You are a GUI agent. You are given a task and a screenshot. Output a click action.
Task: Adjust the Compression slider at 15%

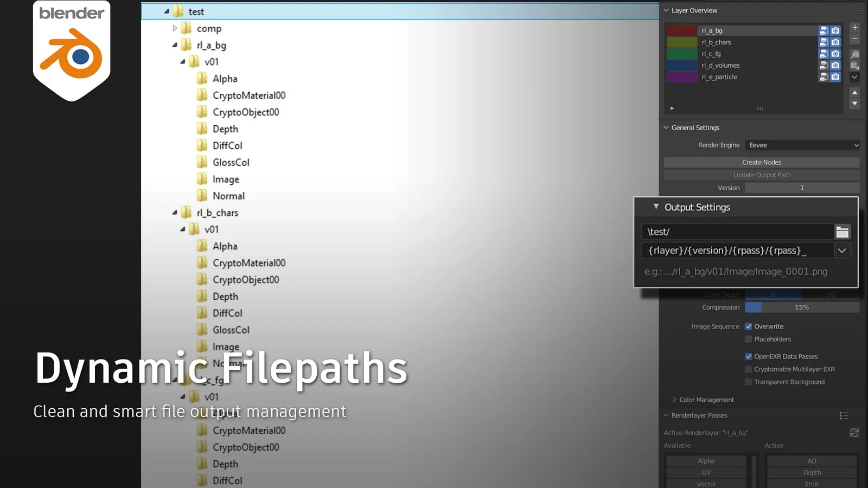(802, 307)
